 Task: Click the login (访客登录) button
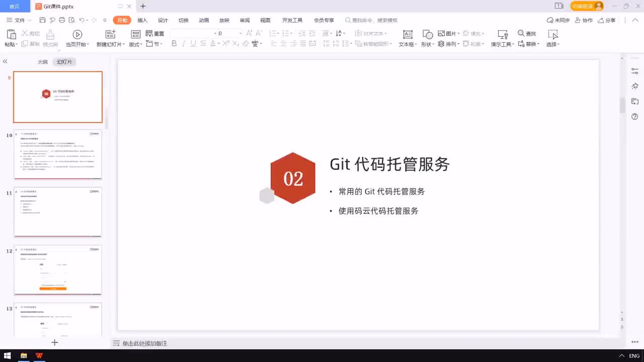587,6
